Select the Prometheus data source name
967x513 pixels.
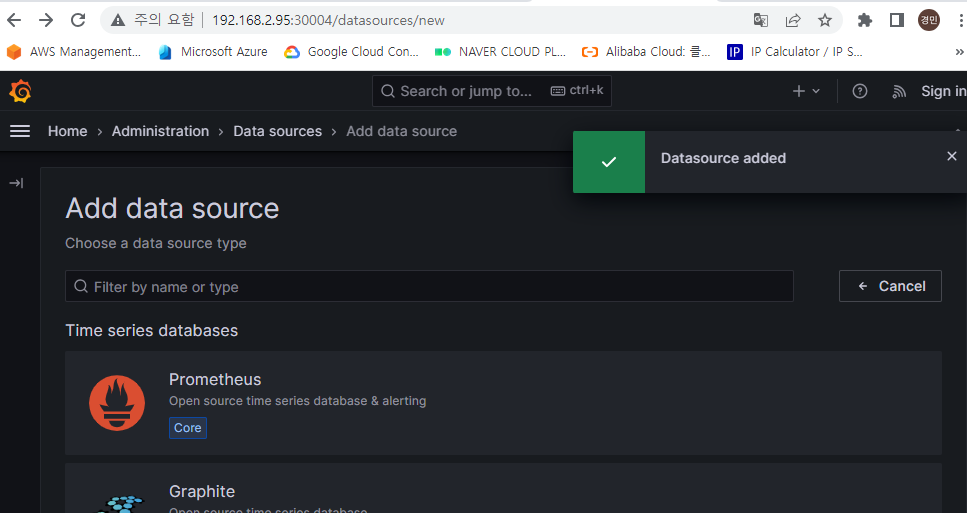pos(215,379)
